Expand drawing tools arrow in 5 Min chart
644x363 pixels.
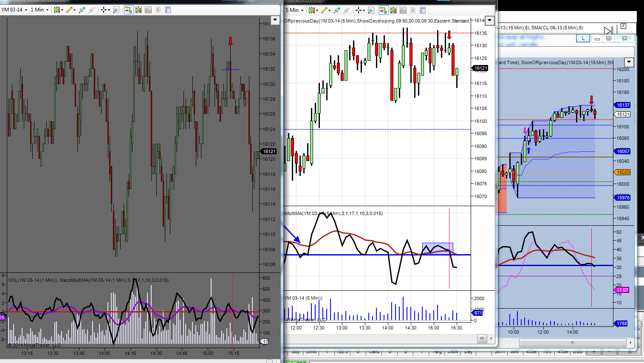pos(329,10)
